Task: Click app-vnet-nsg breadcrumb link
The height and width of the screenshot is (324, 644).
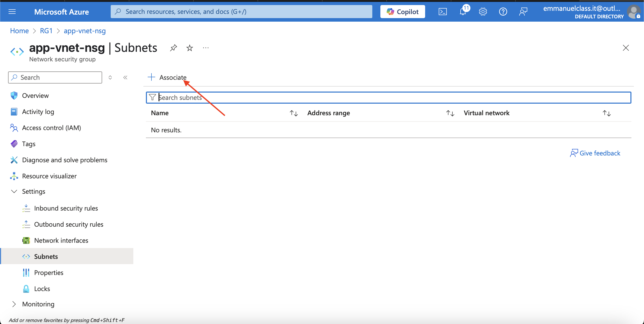Action: (85, 31)
